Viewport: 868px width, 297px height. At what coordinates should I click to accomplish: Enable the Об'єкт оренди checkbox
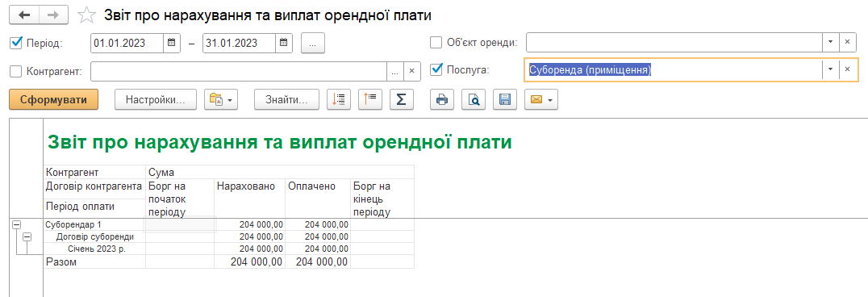(x=436, y=43)
